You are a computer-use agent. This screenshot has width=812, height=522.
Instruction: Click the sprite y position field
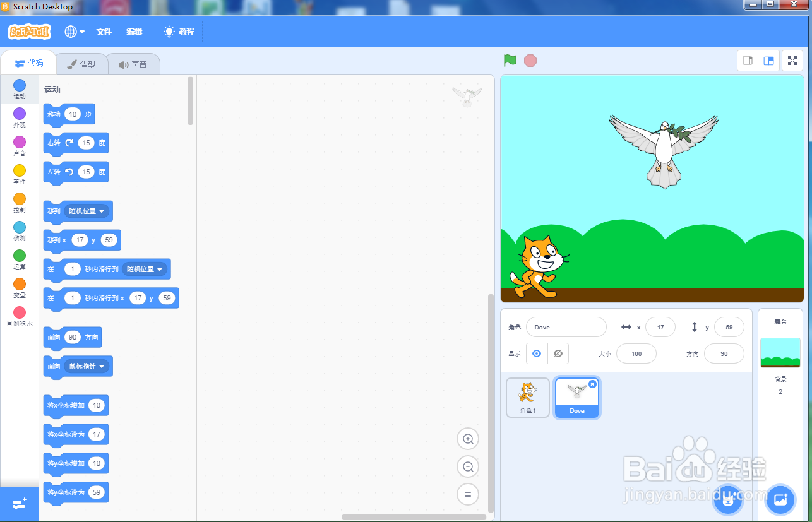(x=729, y=327)
